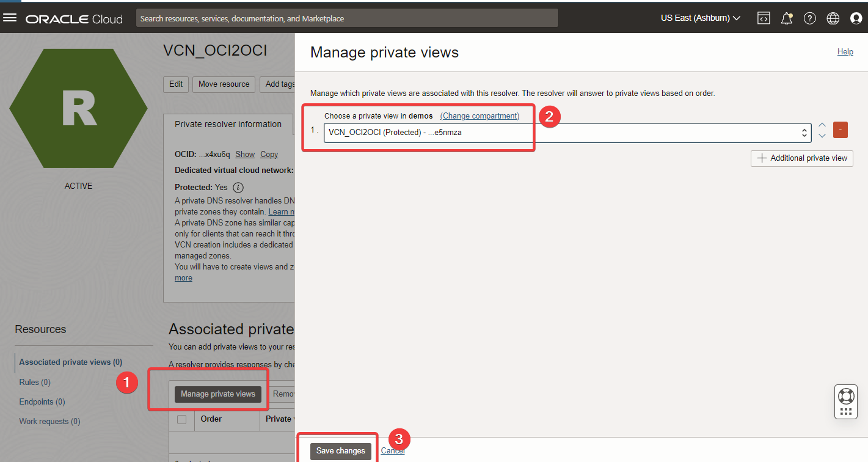Screen dimensions: 868x462
Task: Click the Protected info icon
Action: [x=238, y=188]
